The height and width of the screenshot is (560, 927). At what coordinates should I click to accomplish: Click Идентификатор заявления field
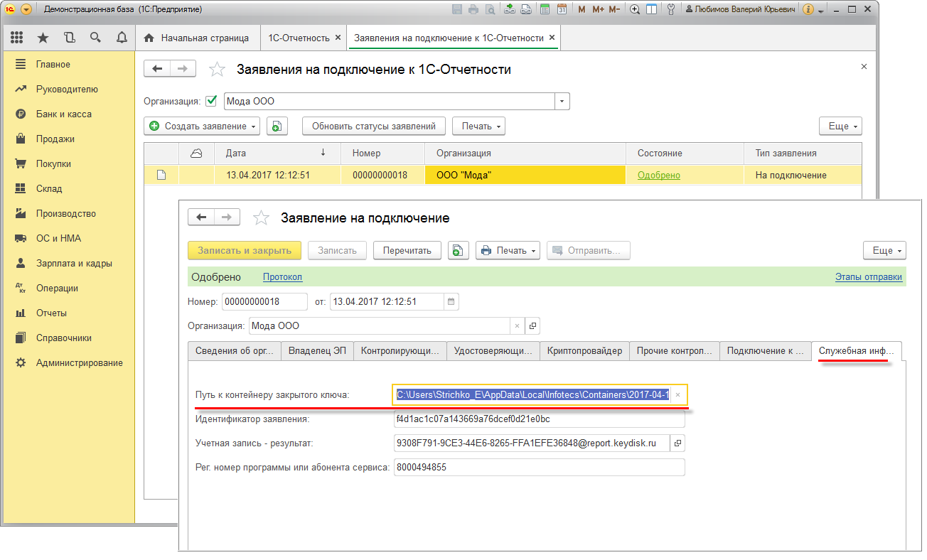tap(540, 419)
